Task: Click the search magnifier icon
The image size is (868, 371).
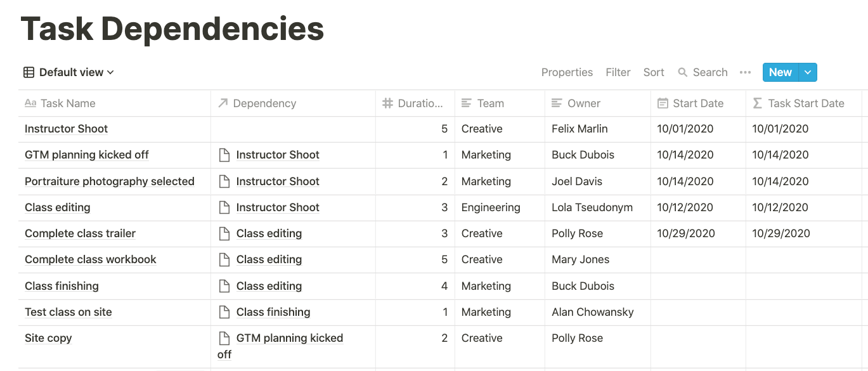Action: (x=683, y=72)
